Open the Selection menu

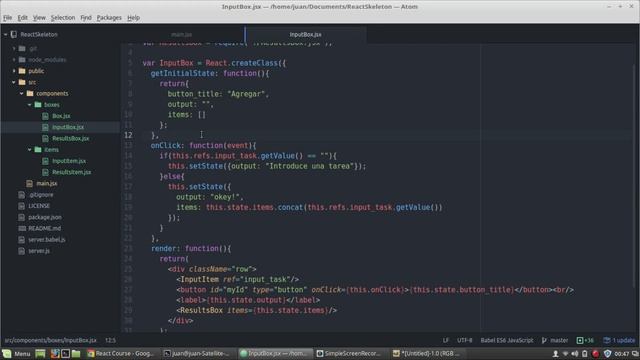63,18
